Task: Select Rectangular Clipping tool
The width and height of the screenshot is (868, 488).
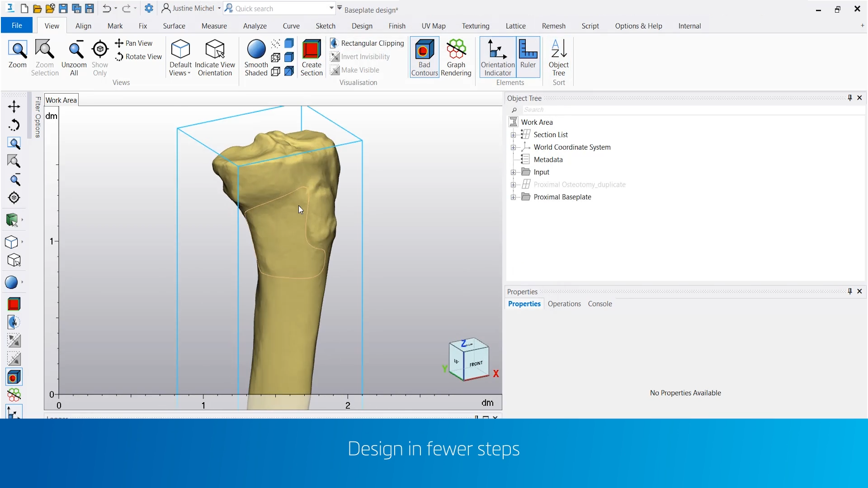Action: point(367,43)
